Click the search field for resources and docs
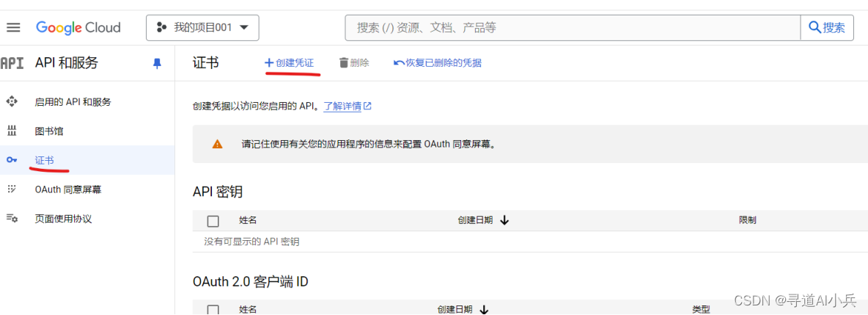868x315 pixels. click(573, 28)
